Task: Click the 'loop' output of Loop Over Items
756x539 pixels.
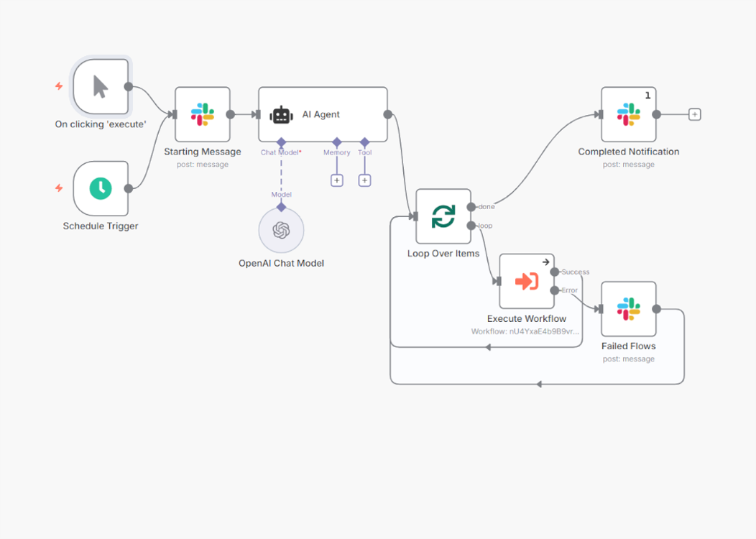Action: click(471, 225)
